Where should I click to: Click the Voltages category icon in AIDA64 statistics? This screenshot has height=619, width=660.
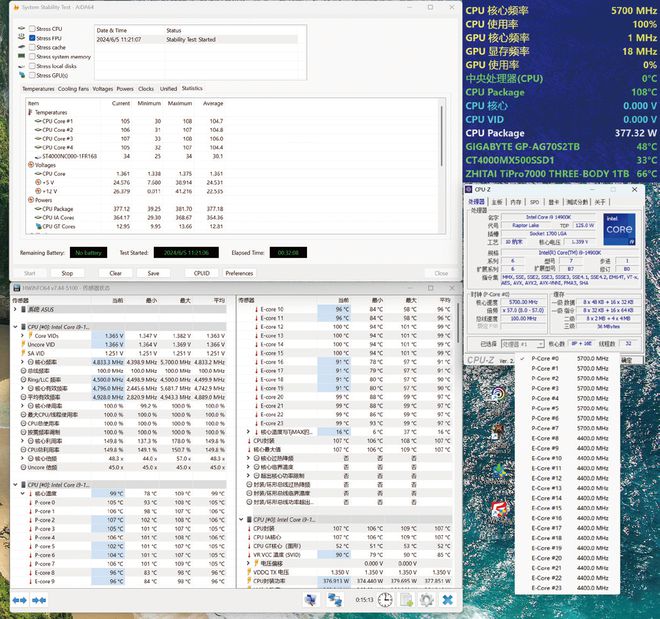click(31, 165)
